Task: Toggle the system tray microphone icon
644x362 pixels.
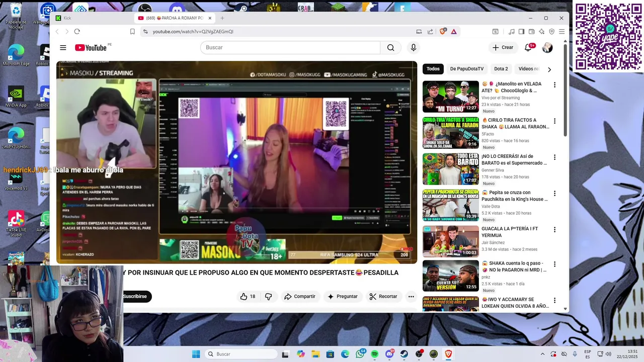Action: pos(575,354)
